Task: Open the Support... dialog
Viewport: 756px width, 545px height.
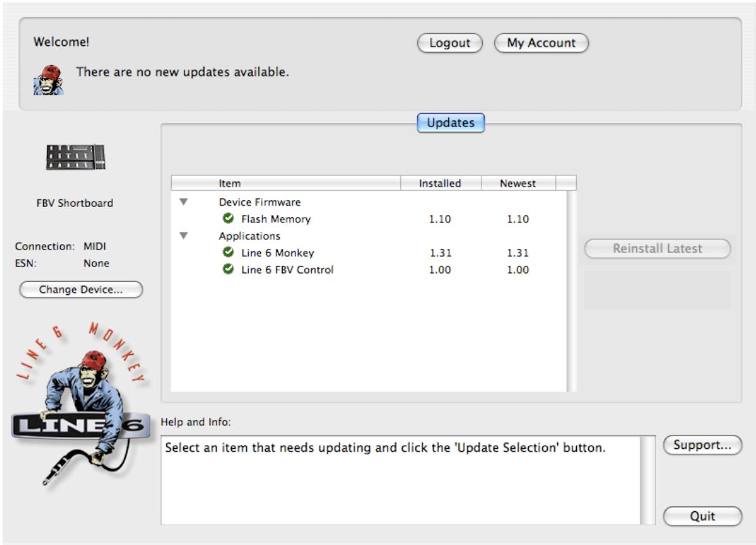Action: [702, 445]
